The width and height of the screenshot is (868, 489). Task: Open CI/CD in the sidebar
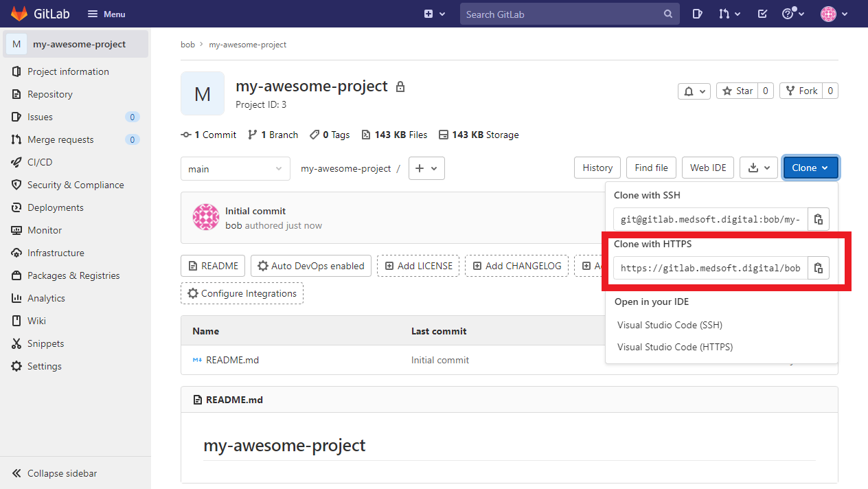[x=40, y=162]
